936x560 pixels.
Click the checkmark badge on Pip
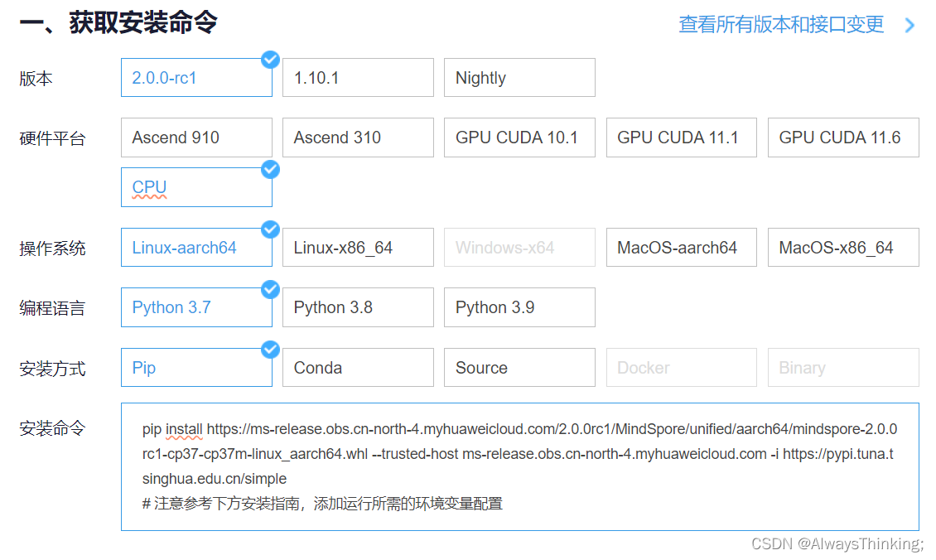click(270, 350)
